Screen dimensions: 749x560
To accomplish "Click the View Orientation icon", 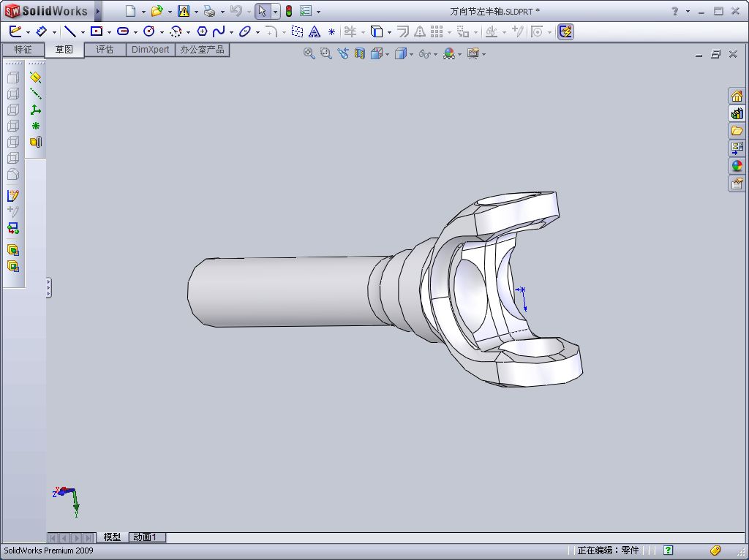I will tap(376, 53).
